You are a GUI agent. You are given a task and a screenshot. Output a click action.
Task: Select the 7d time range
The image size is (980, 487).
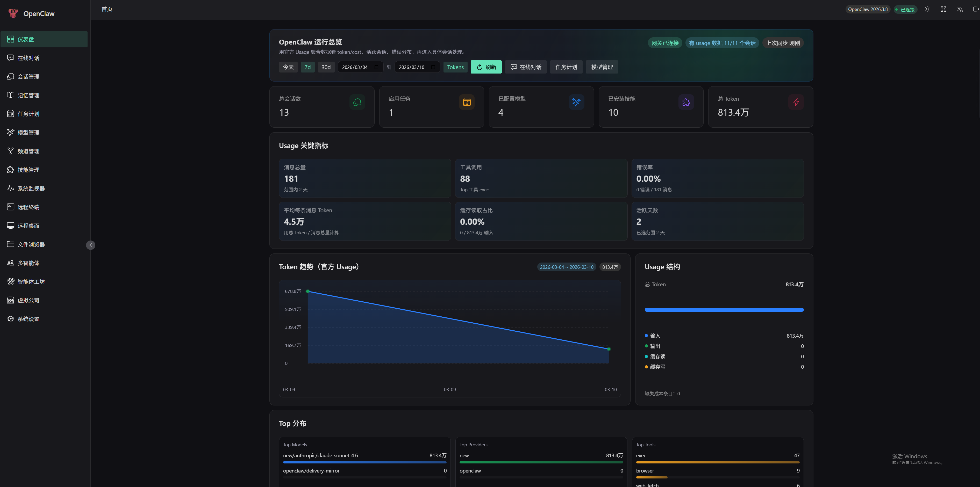pos(307,67)
